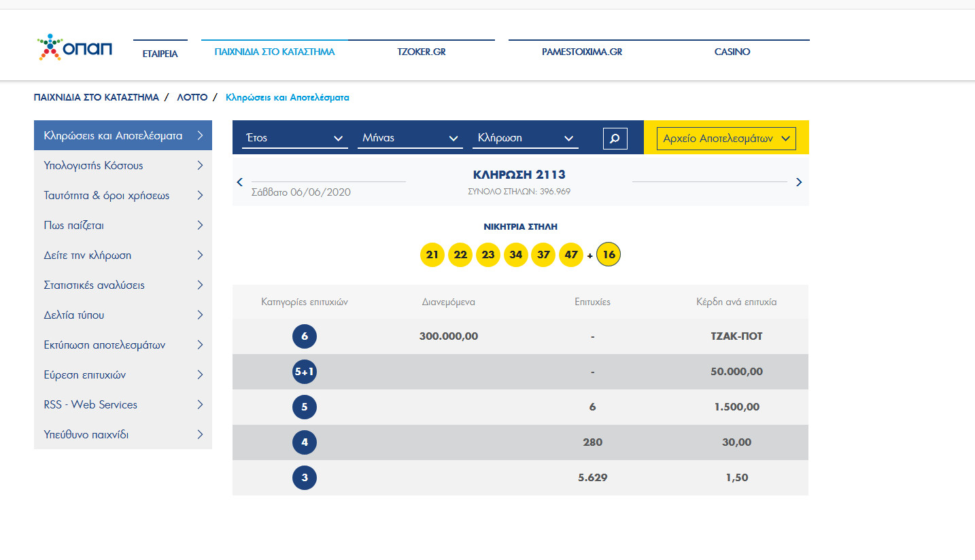
Task: Click Κληρώσεις και Αποτελέσματα breadcrumb
Action: [x=287, y=97]
